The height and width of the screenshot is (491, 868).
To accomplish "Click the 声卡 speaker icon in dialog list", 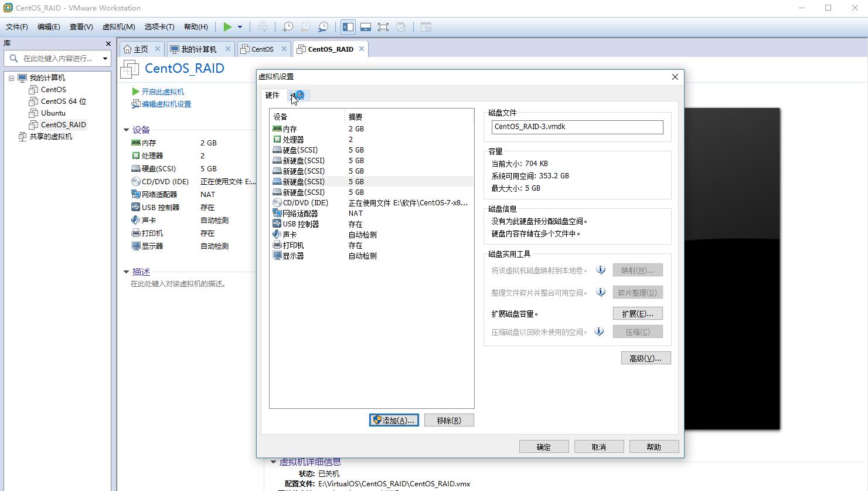I will tap(277, 234).
